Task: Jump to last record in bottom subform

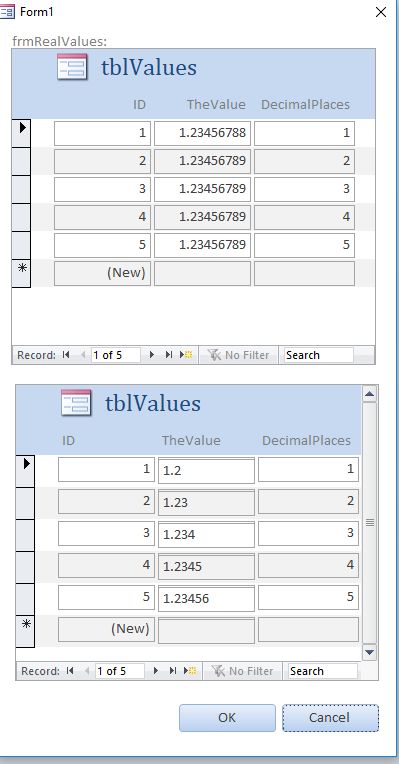Action: [x=172, y=671]
